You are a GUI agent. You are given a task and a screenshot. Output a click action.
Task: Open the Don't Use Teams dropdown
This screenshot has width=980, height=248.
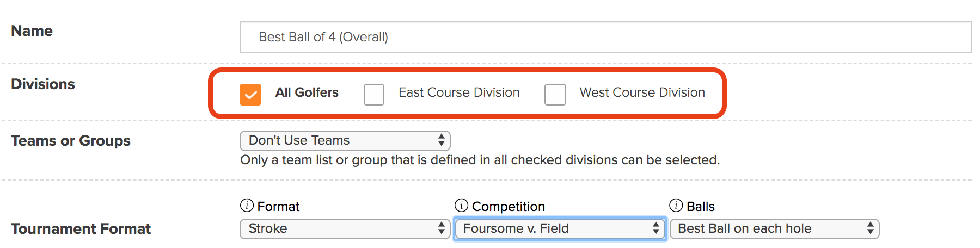point(345,140)
